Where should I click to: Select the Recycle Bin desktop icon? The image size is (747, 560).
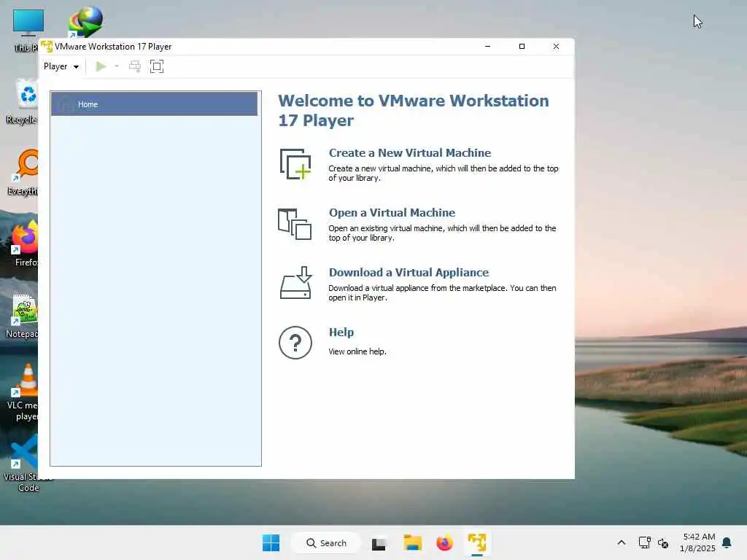[x=23, y=101]
